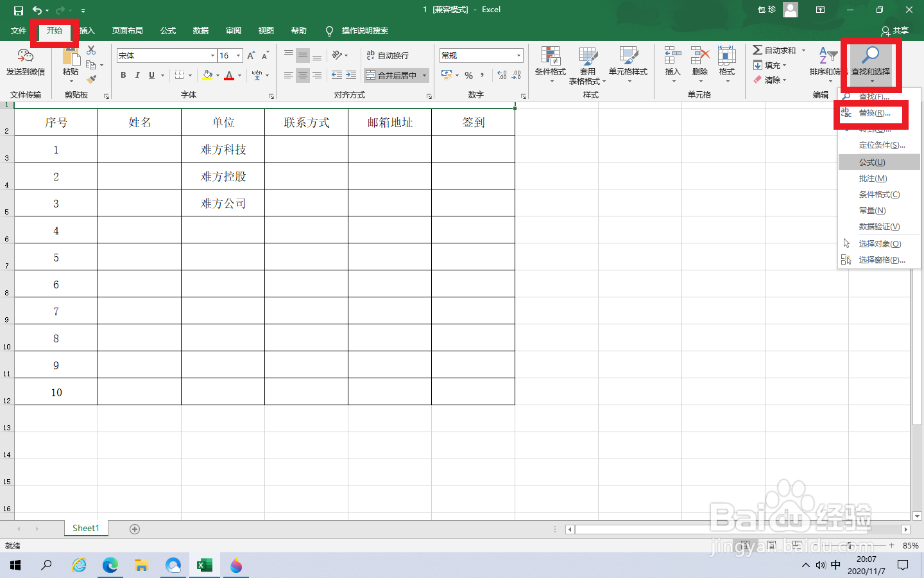Image resolution: width=924 pixels, height=578 pixels.
Task: Toggle Underline formatting
Action: 151,75
